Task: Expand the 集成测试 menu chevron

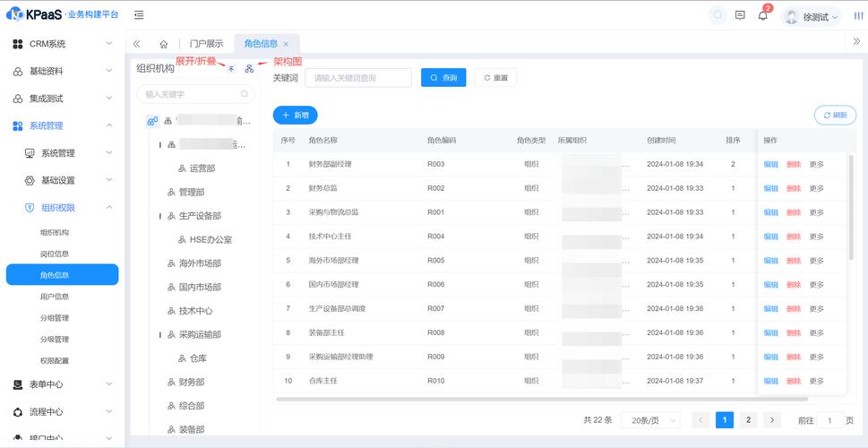Action: [109, 98]
